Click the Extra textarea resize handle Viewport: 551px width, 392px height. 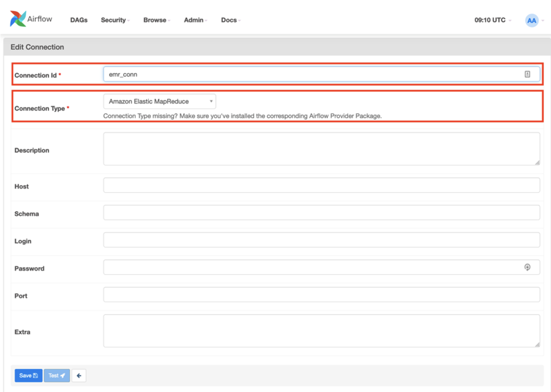[x=537, y=344]
